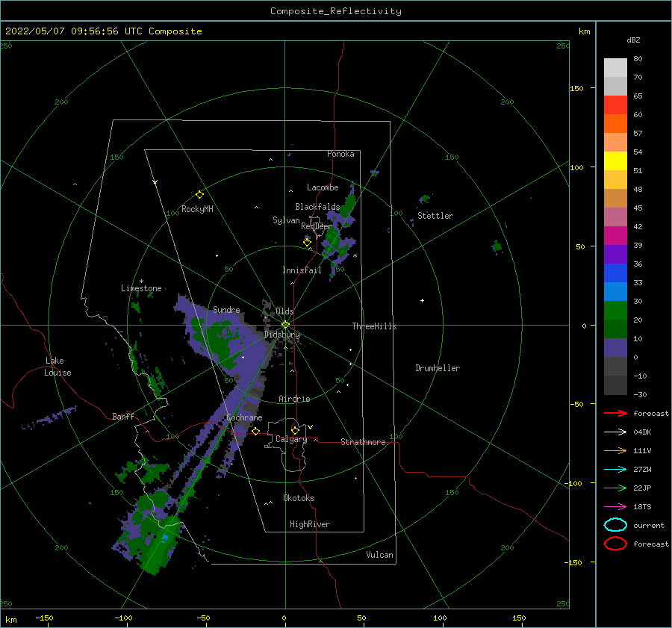672x628 pixels.
Task: Click the white plus marker north of Drumheller
Action: 422,300
